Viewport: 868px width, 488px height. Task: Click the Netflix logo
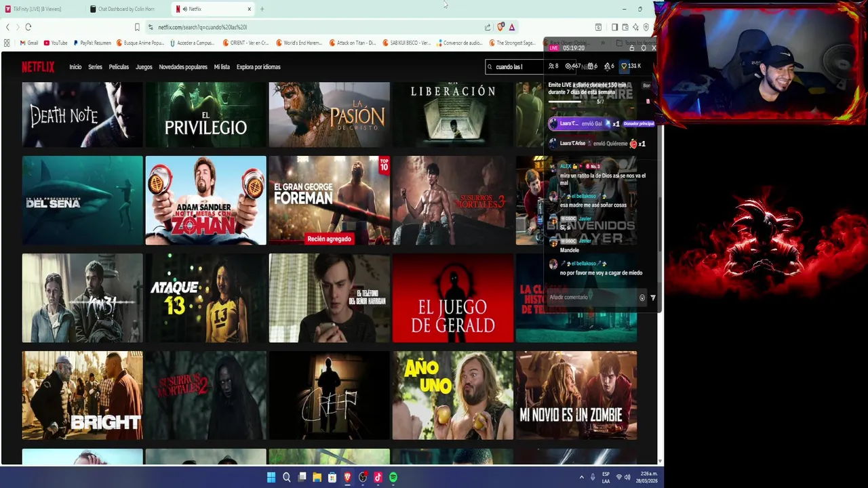click(38, 66)
